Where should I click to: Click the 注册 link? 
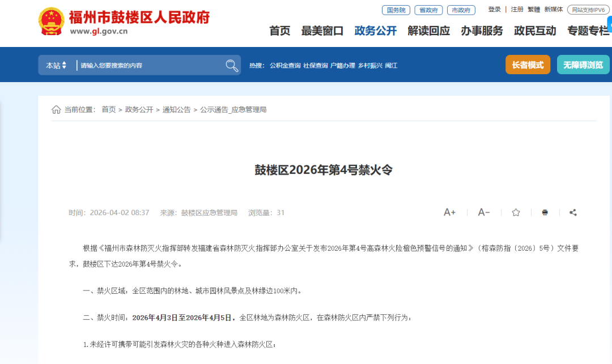click(517, 10)
